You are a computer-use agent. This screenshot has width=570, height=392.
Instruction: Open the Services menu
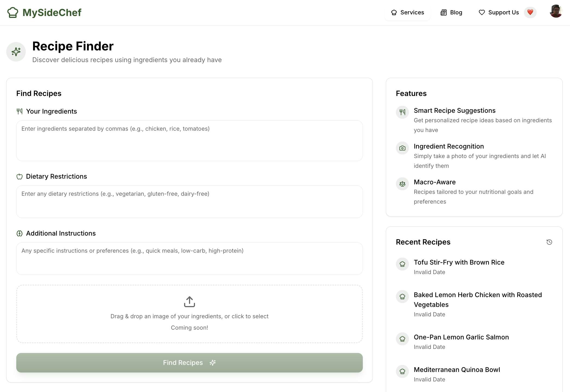tap(407, 12)
